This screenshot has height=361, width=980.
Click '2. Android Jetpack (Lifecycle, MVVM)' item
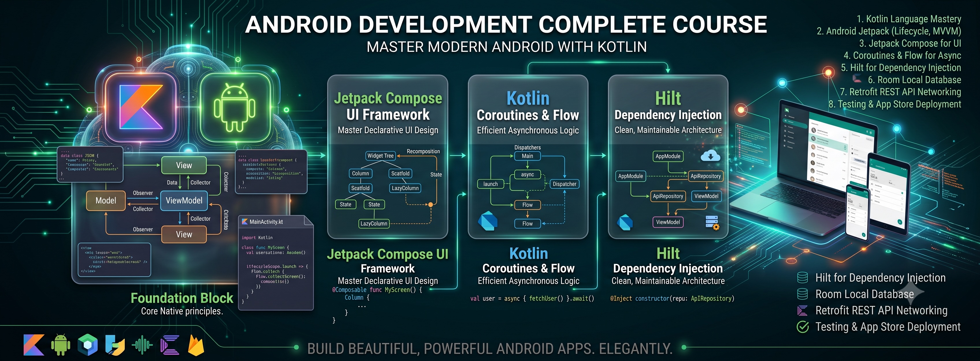[889, 31]
